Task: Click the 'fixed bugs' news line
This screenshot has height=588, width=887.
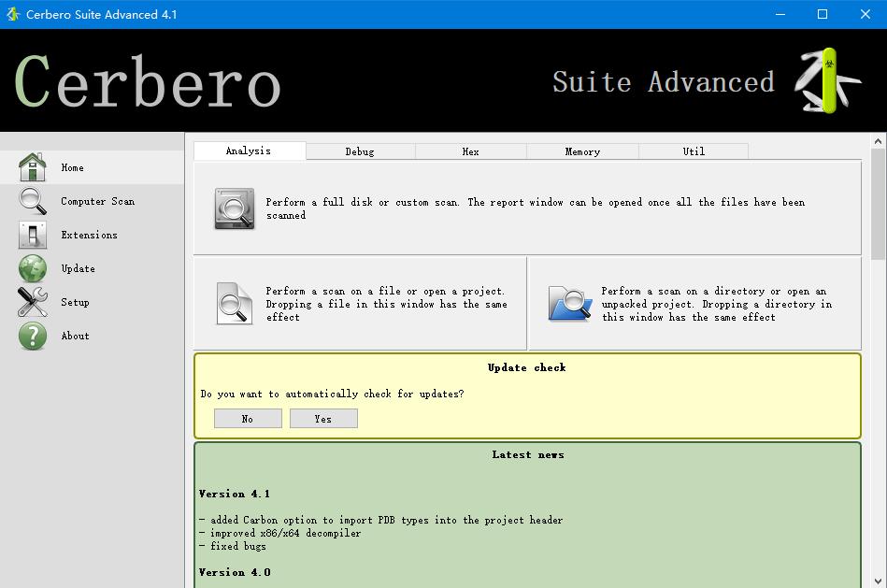Action: click(x=233, y=546)
